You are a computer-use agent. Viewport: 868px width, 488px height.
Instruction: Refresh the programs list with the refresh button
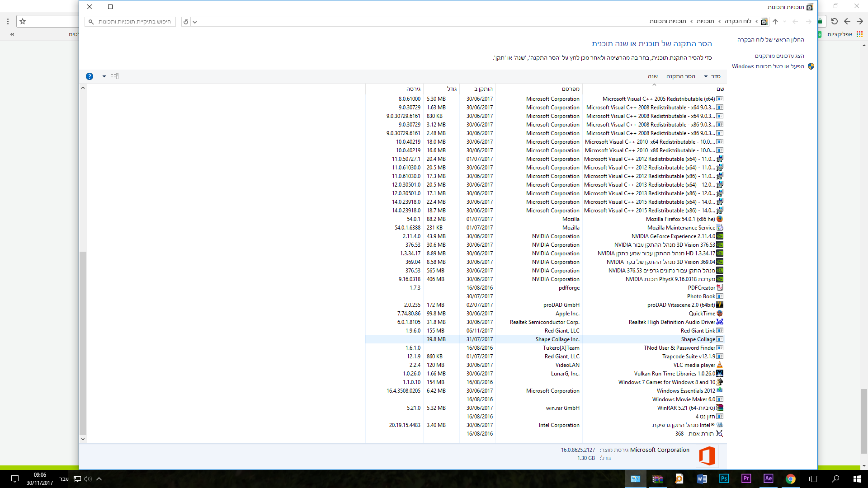click(186, 22)
